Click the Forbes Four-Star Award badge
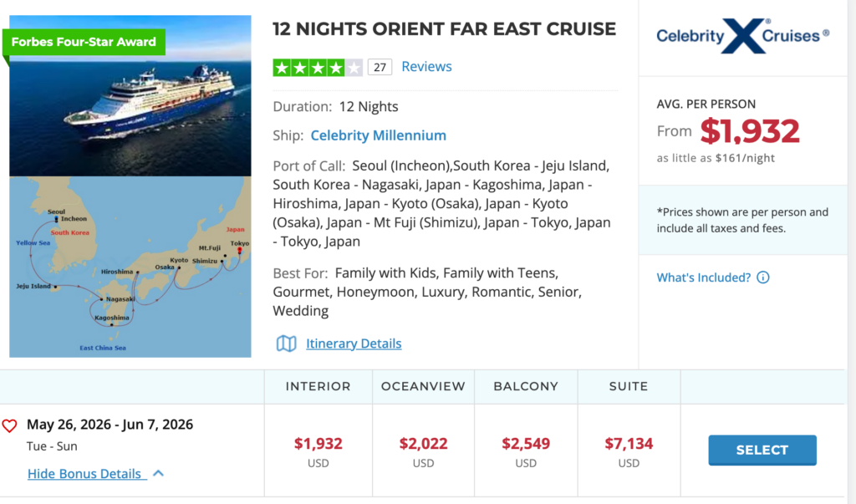Screen dimensions: 856x504 (x=84, y=42)
